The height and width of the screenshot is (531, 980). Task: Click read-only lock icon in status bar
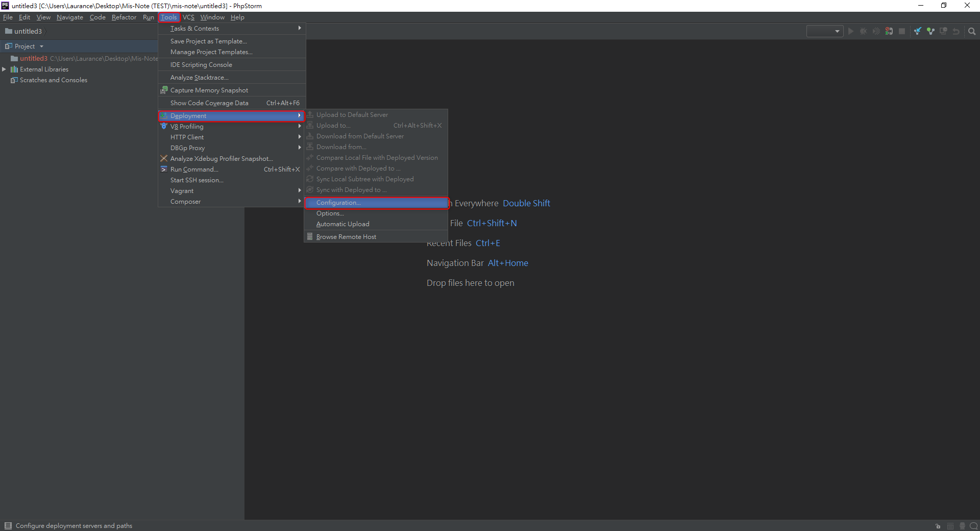point(938,526)
